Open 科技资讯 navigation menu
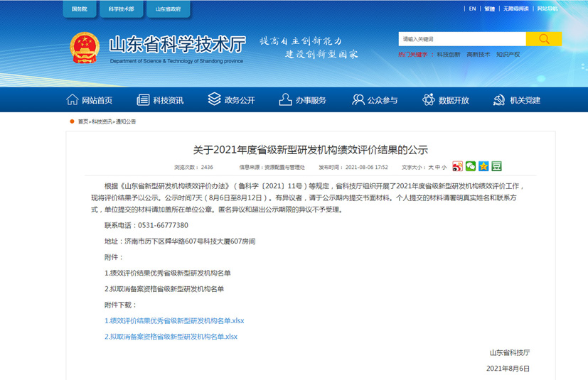Screen dimensions: 588x380 [160, 100]
